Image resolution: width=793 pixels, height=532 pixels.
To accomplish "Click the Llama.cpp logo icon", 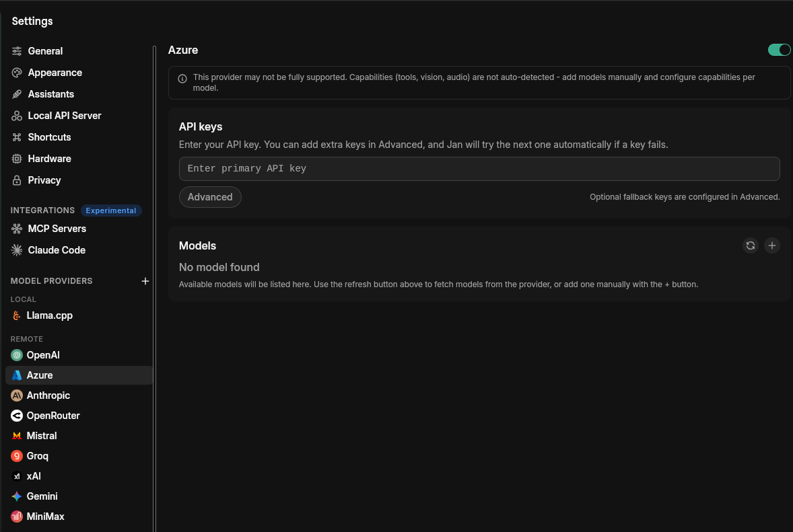I will (17, 315).
